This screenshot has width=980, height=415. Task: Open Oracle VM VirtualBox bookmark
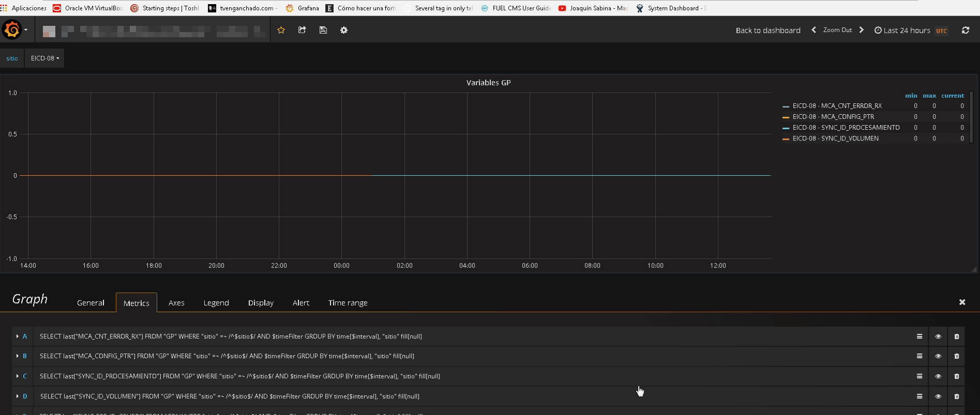pyautogui.click(x=88, y=8)
